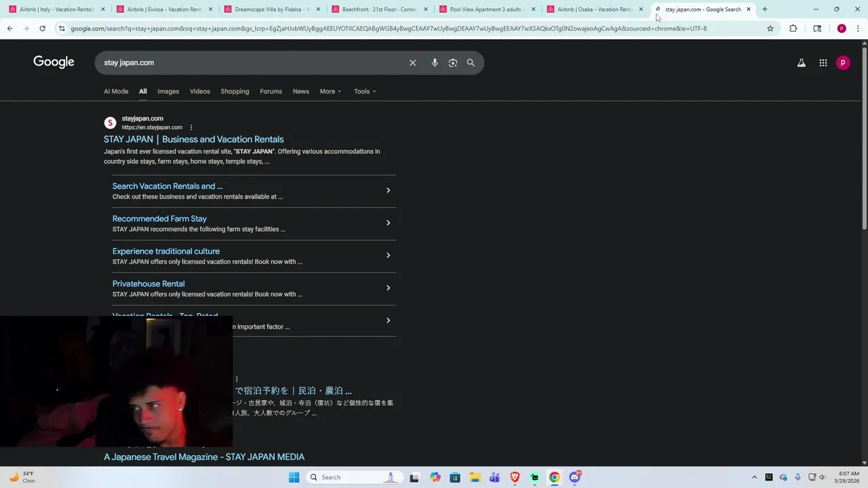The width and height of the screenshot is (868, 488).
Task: Switch to News results
Action: [x=301, y=91]
